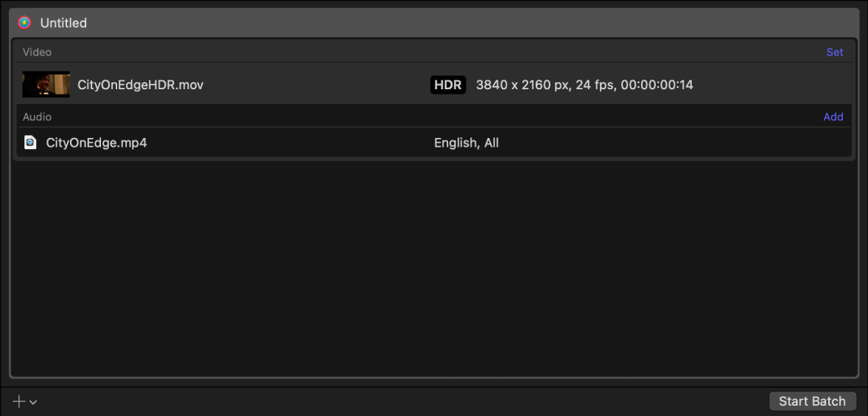
Task: Click the Set link for video
Action: click(834, 52)
